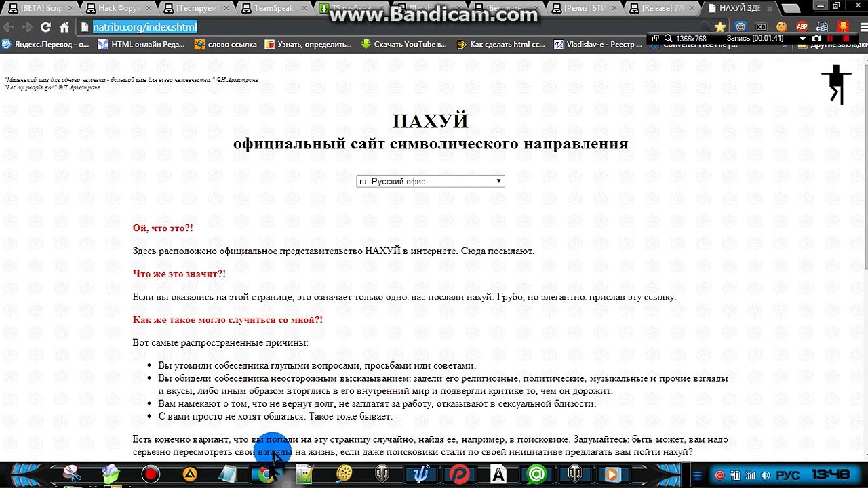Open the white letter A taskbar app

point(498,474)
